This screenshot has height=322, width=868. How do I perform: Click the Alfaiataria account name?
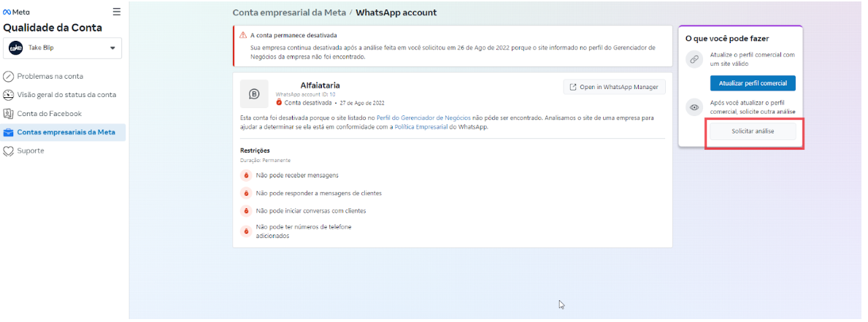pyautogui.click(x=320, y=85)
